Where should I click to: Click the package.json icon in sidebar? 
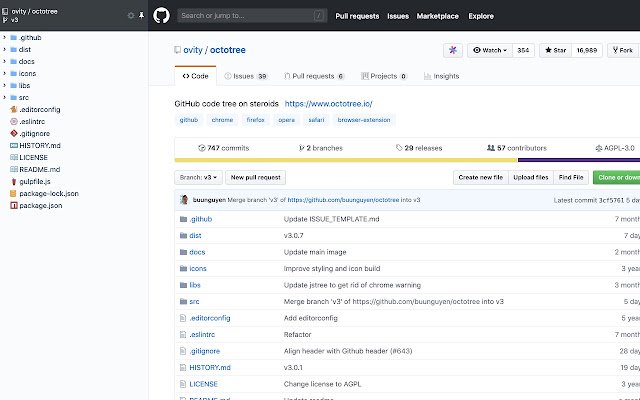pos(14,205)
